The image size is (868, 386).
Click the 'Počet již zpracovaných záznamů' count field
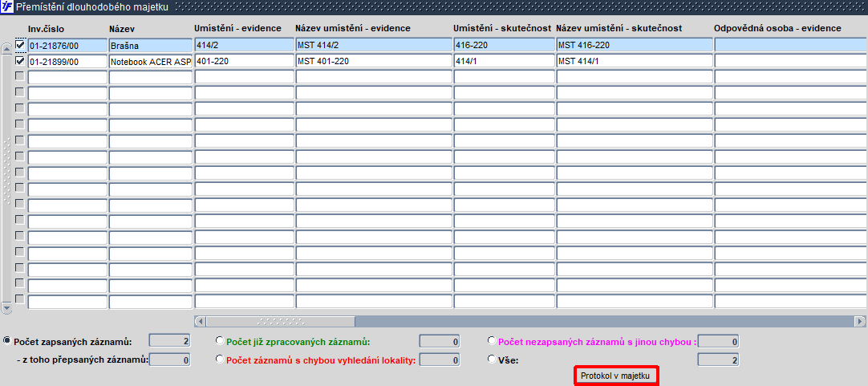[440, 341]
